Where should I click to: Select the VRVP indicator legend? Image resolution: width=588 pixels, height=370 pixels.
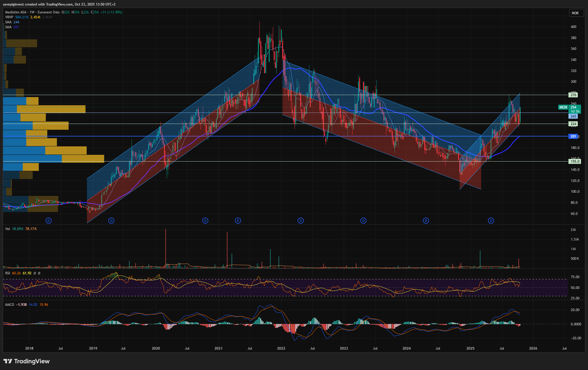point(9,17)
